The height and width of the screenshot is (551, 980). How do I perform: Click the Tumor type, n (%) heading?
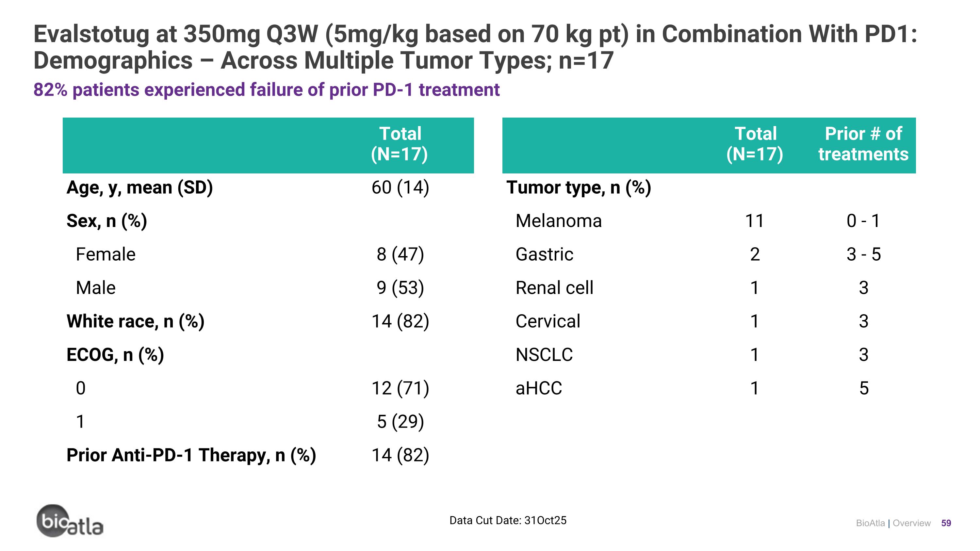579,187
